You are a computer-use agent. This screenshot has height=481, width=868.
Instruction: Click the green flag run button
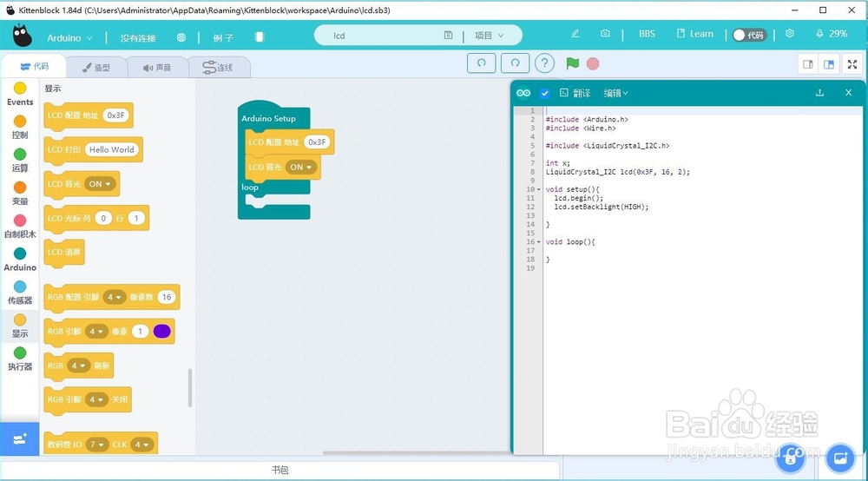pyautogui.click(x=572, y=63)
